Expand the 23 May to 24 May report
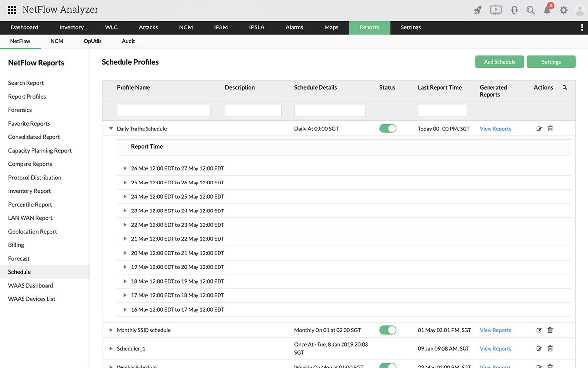Viewport: 588px width, 368px height. click(x=125, y=211)
